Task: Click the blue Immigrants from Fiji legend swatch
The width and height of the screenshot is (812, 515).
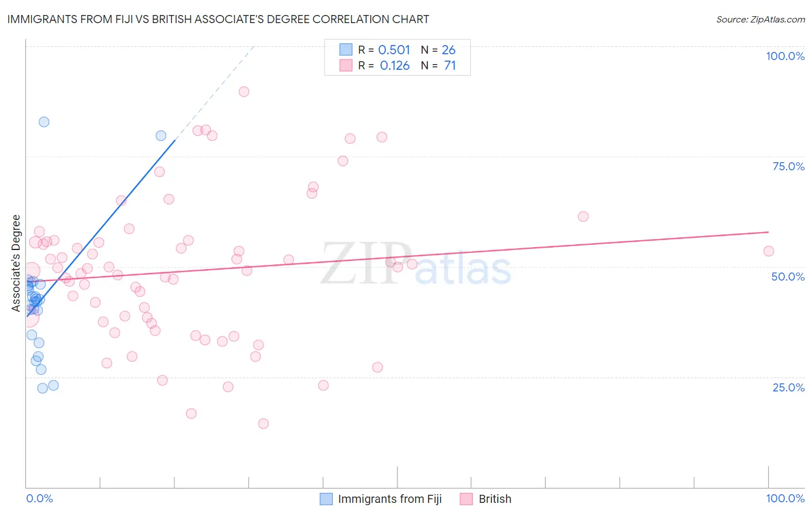Action: tap(326, 499)
